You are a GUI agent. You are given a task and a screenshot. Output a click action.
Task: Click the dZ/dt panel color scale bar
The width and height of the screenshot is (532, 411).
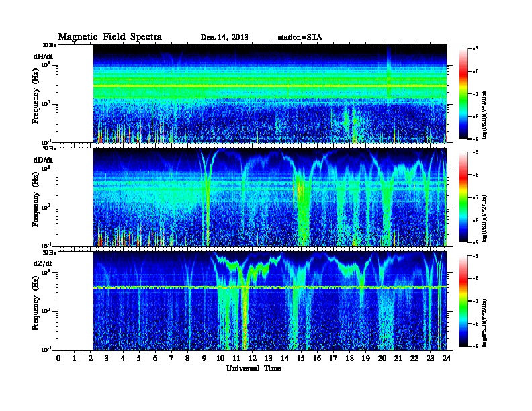click(x=463, y=300)
